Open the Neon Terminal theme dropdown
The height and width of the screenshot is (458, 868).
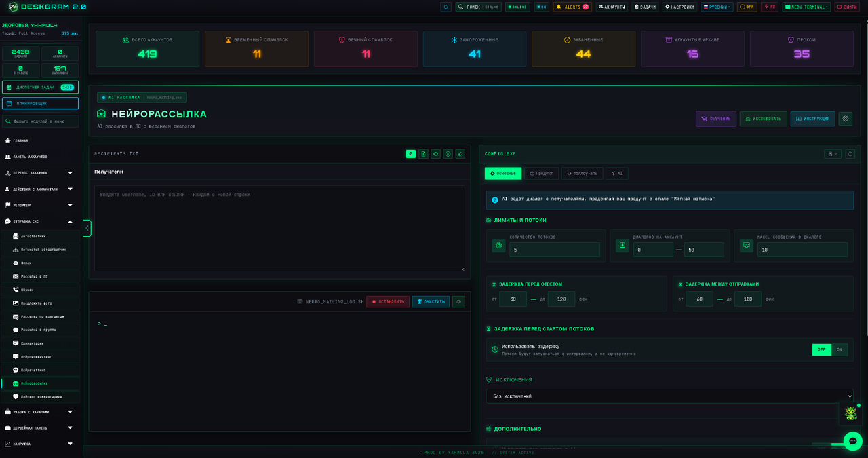click(806, 7)
